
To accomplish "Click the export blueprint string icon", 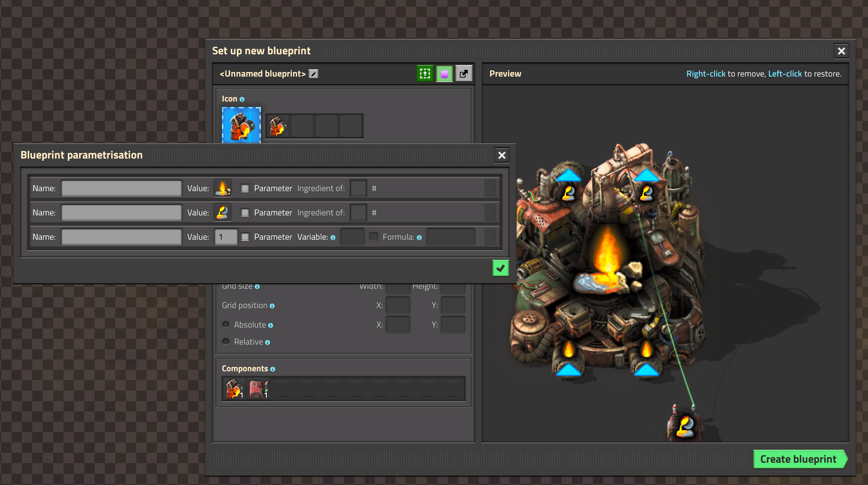I will (x=464, y=74).
